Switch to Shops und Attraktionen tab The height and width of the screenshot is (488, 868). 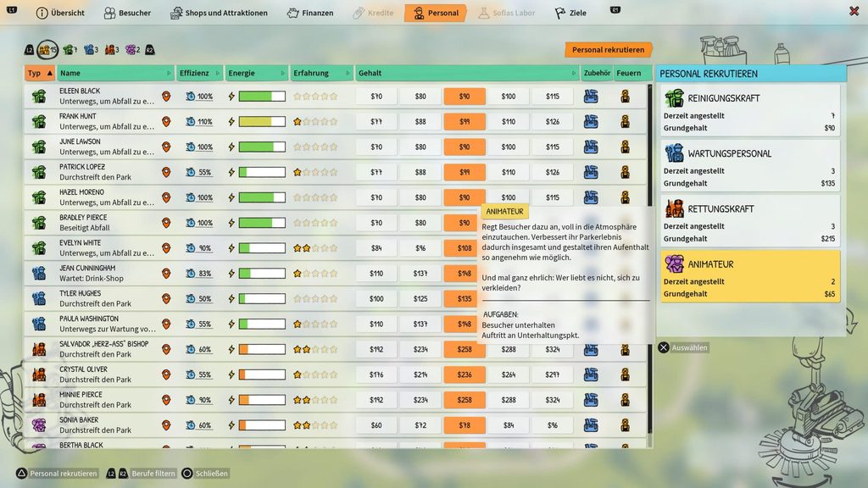pyautogui.click(x=219, y=13)
